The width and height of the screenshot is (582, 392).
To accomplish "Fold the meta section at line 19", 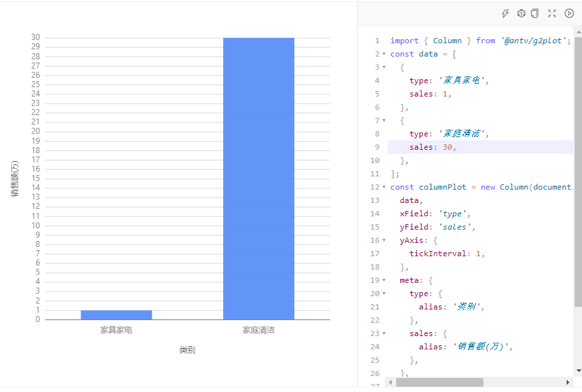I will pos(384,280).
